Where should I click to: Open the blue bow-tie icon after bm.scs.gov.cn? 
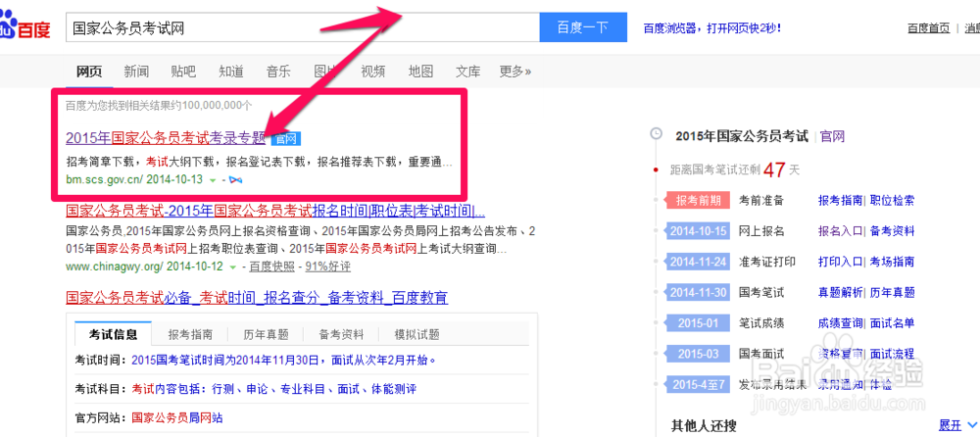click(x=235, y=179)
